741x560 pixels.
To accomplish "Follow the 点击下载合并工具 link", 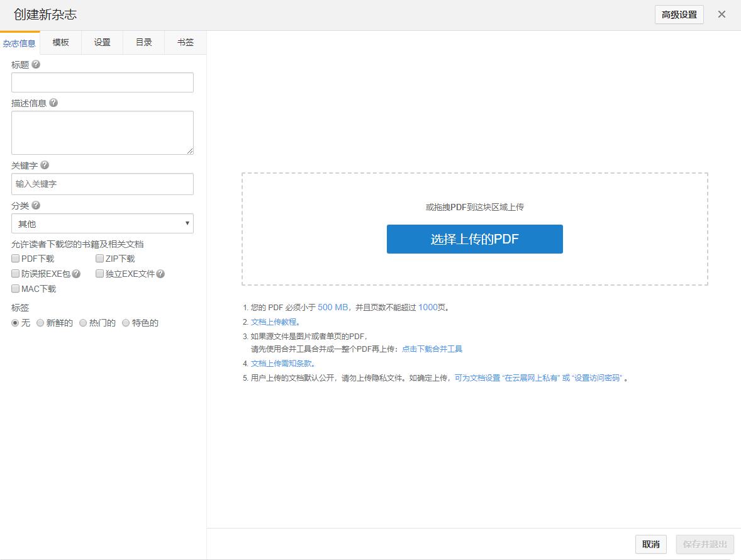I will point(432,349).
